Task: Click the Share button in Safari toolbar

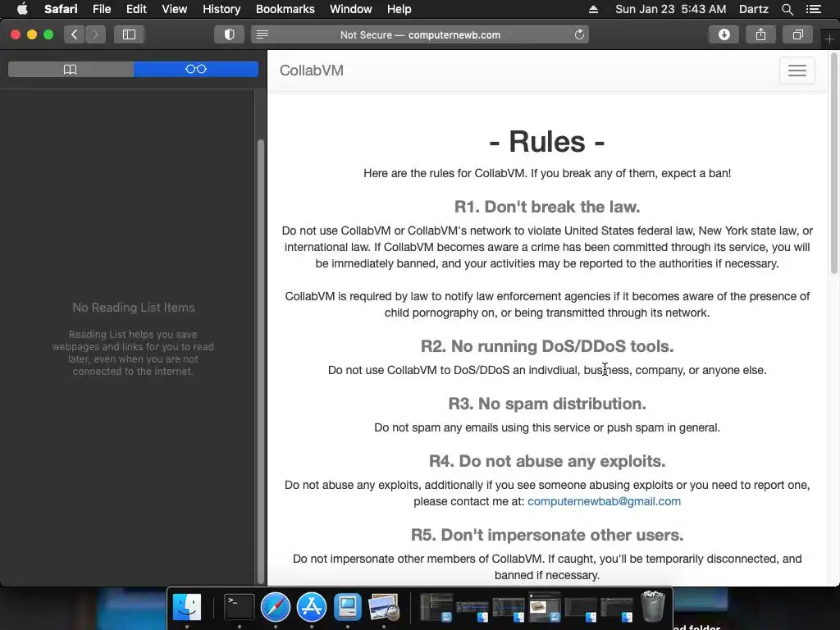Action: coord(760,34)
